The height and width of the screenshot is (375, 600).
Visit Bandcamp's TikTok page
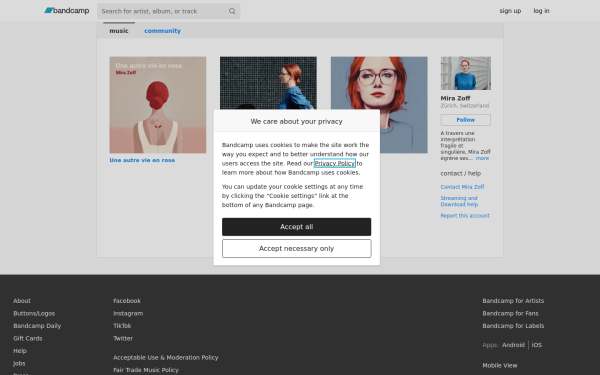[x=122, y=326]
